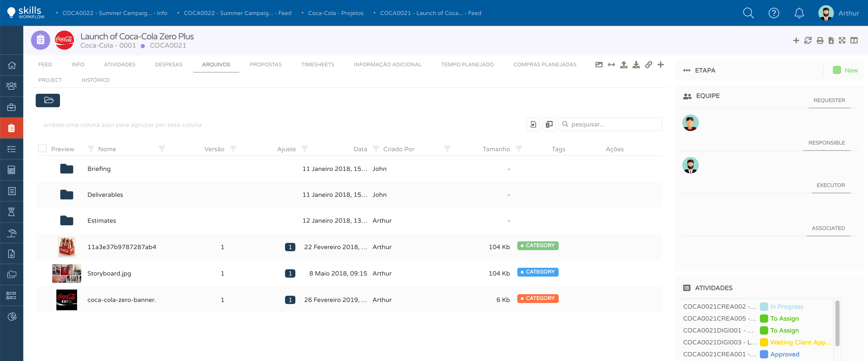This screenshot has width=868, height=361.
Task: Switch to the ATIVIDADES tab
Action: (119, 64)
